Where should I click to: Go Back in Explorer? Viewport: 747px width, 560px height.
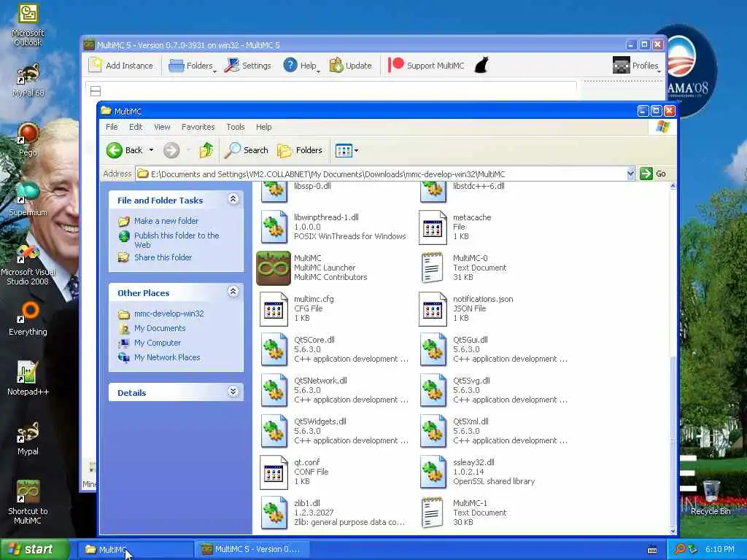[x=124, y=150]
